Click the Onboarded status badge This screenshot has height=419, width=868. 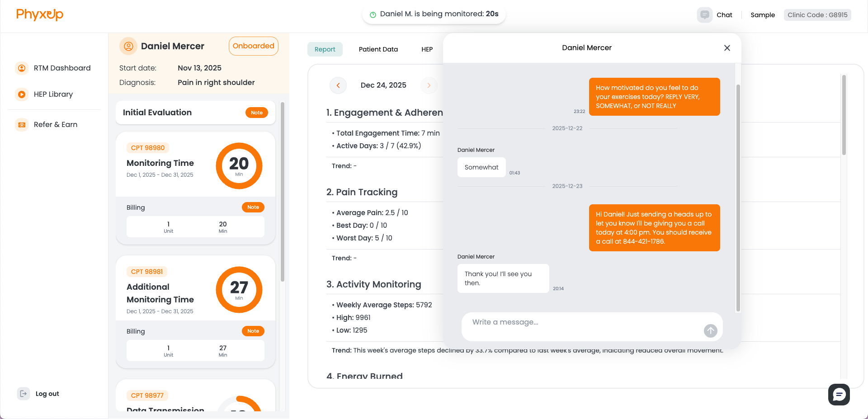[x=253, y=46]
